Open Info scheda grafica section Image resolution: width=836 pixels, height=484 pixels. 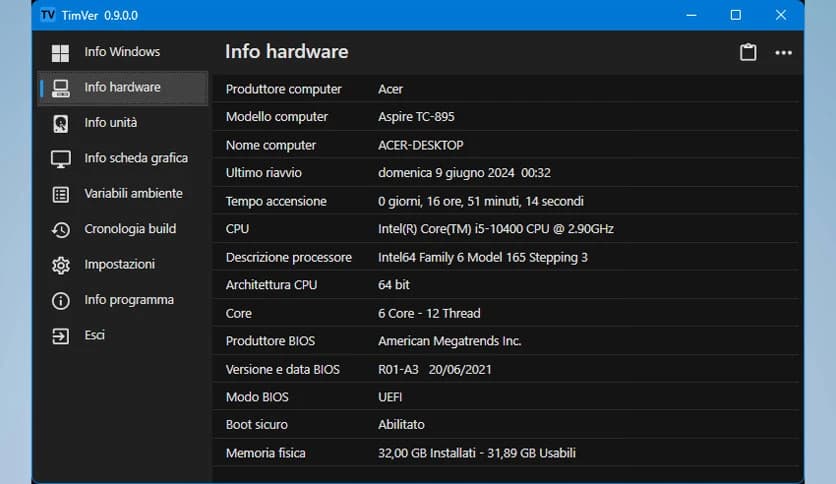(123, 158)
